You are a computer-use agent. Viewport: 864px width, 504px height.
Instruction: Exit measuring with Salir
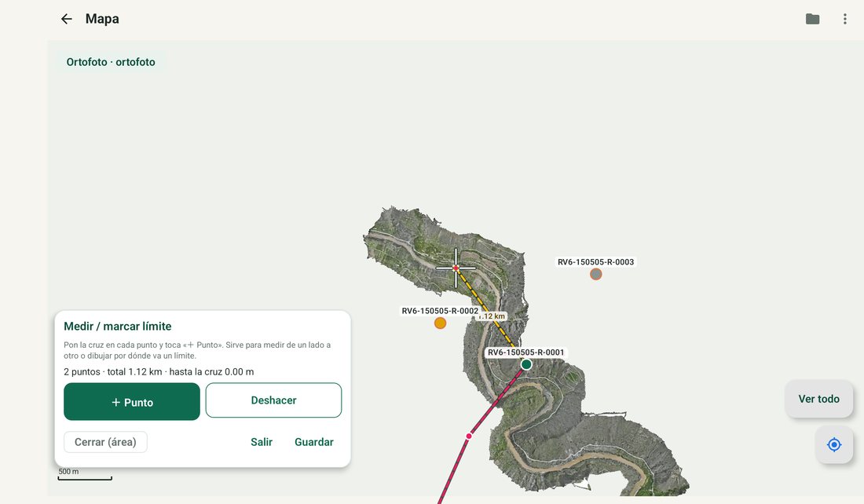[262, 442]
